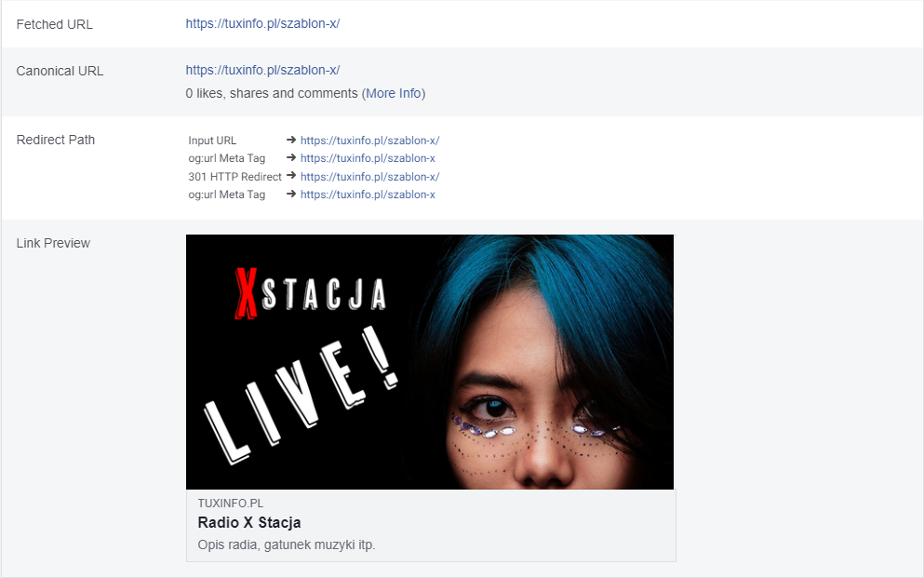This screenshot has height=578, width=924.
Task: Click the More Info link
Action: point(393,93)
